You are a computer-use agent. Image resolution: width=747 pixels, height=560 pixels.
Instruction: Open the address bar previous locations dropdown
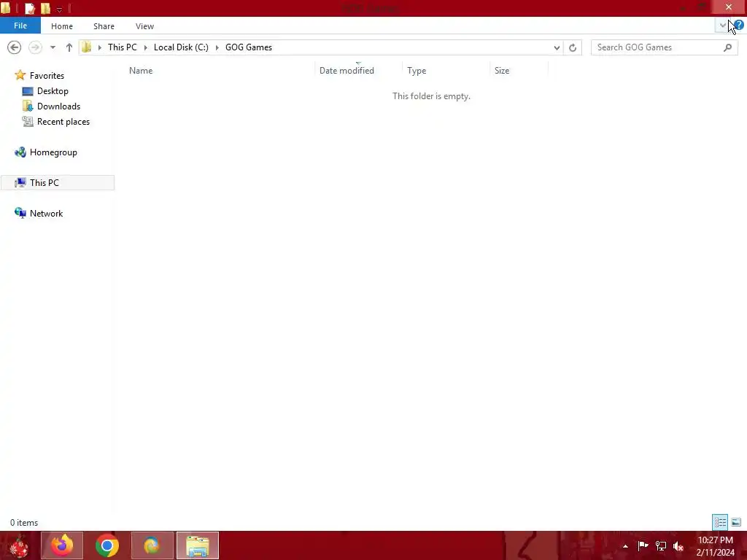(557, 47)
